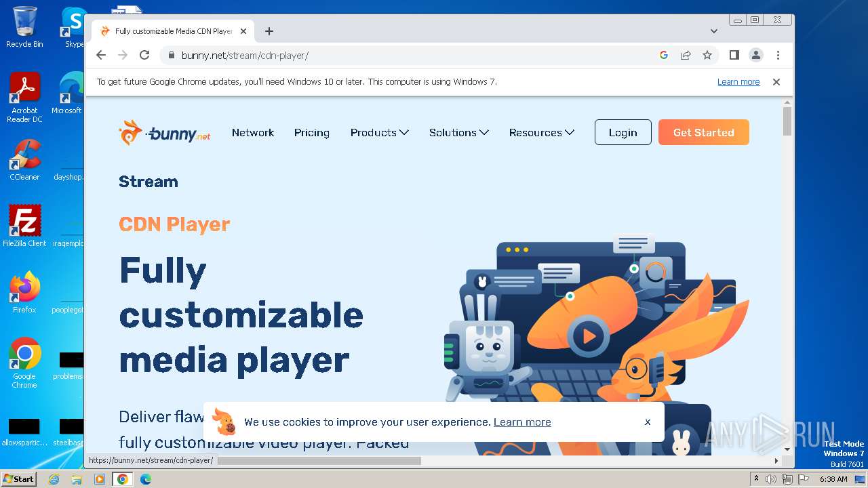
Task: Click the Login button
Action: coord(623,133)
